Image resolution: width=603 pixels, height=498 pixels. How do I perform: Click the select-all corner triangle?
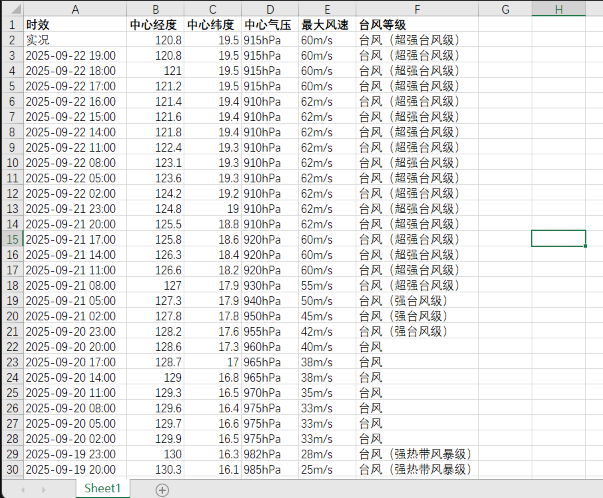[15, 8]
